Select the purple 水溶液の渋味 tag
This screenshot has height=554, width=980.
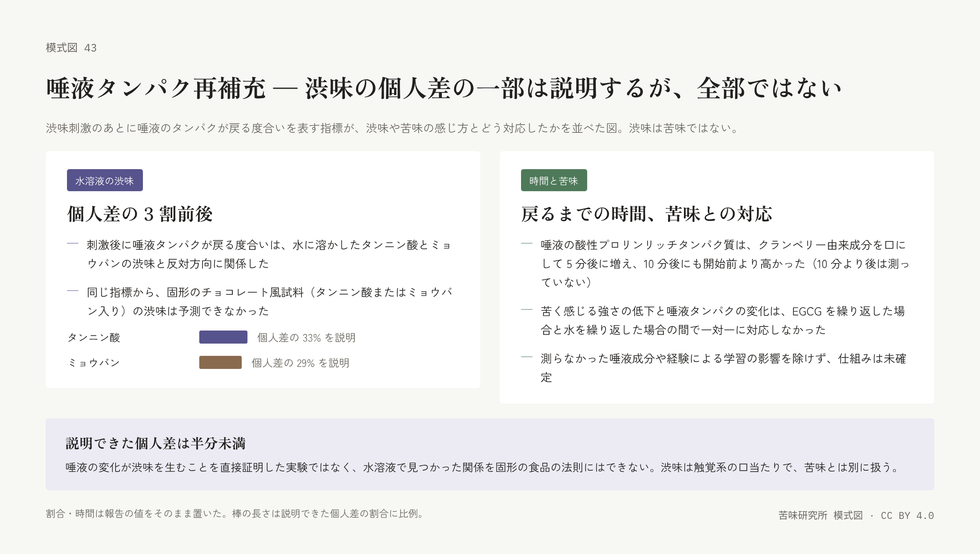pos(105,180)
